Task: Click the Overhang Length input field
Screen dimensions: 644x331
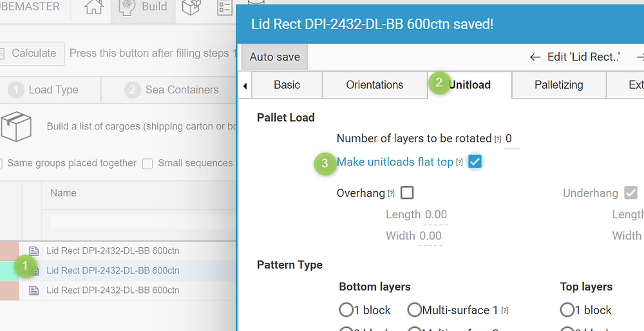Action: pos(436,215)
